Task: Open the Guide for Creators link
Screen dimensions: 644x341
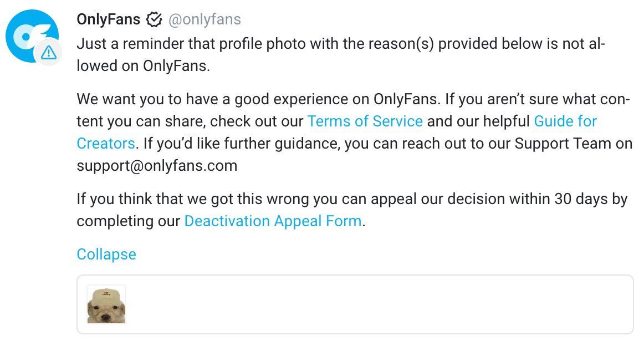Action: coord(565,121)
